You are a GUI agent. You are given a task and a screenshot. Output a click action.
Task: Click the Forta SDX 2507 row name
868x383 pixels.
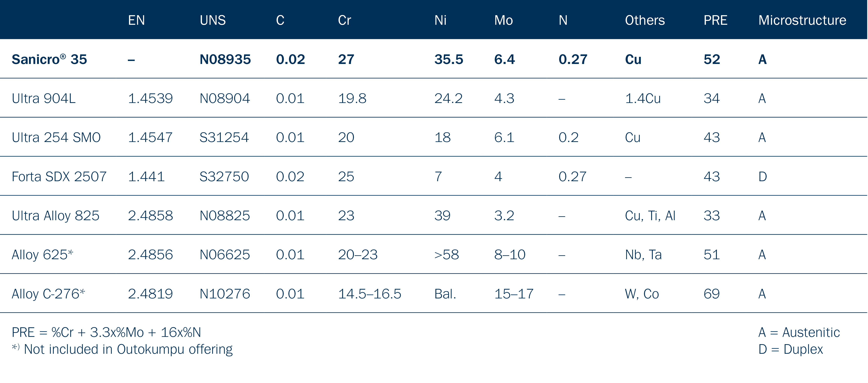click(59, 177)
